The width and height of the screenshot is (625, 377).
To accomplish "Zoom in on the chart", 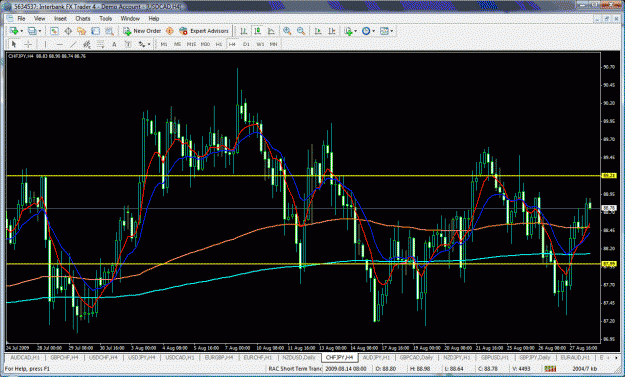I will (287, 31).
